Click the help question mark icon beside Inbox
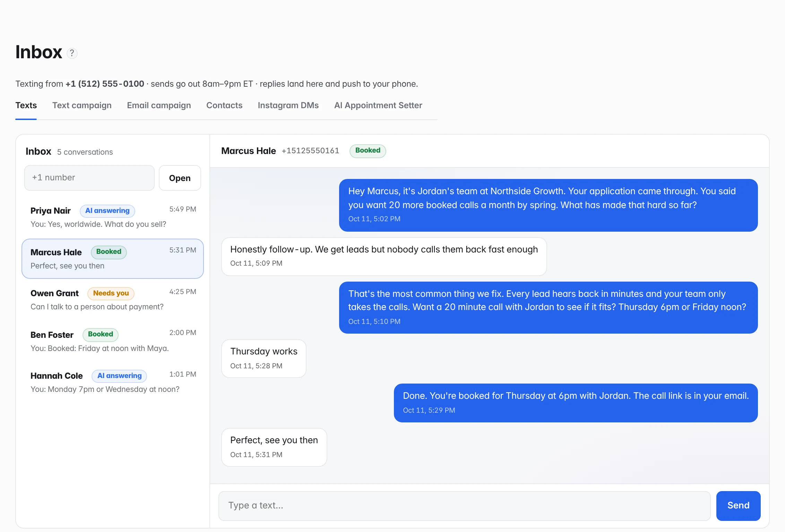The image size is (785, 532). pyautogui.click(x=72, y=53)
